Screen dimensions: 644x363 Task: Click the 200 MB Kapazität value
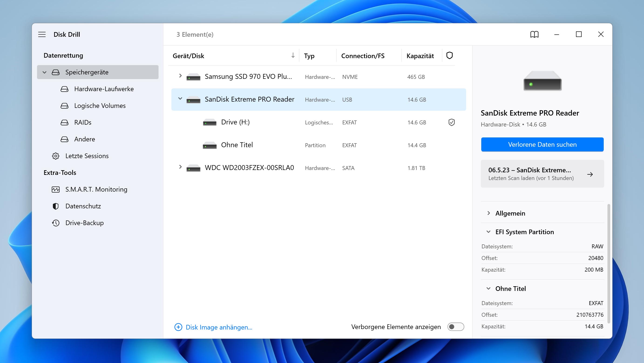point(594,270)
